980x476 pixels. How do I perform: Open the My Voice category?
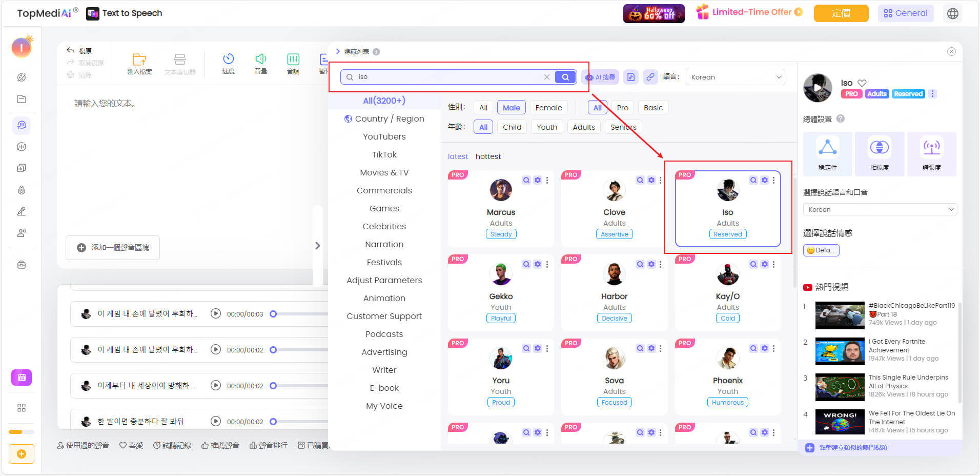(384, 406)
